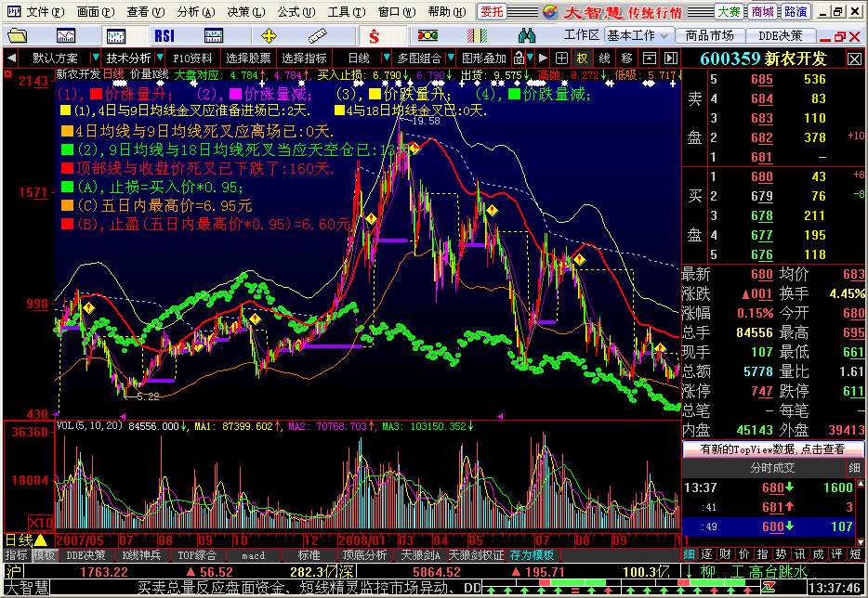Select the macd indicator tab
Image resolution: width=868 pixels, height=598 pixels.
pyautogui.click(x=253, y=555)
